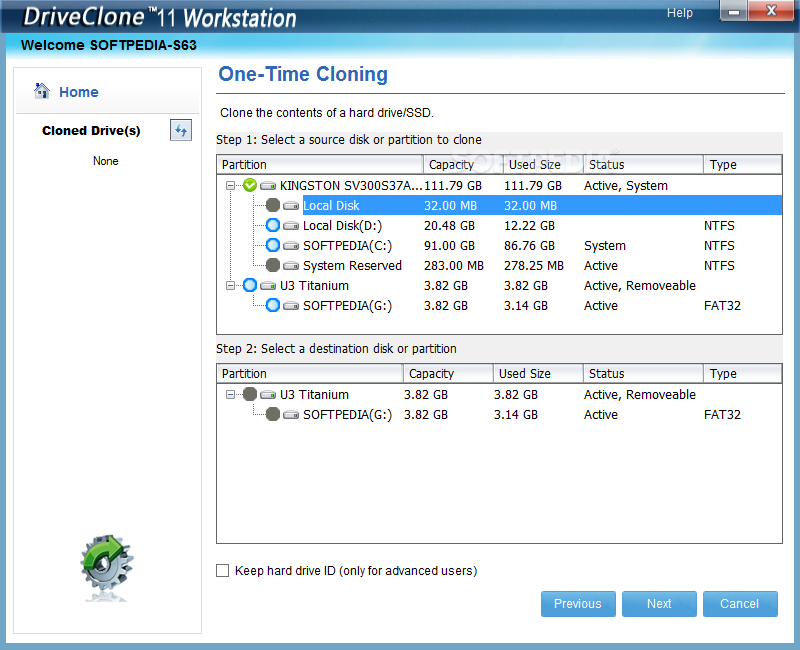Select U3 Titanium label in destination list
The width and height of the screenshot is (800, 650).
(314, 395)
